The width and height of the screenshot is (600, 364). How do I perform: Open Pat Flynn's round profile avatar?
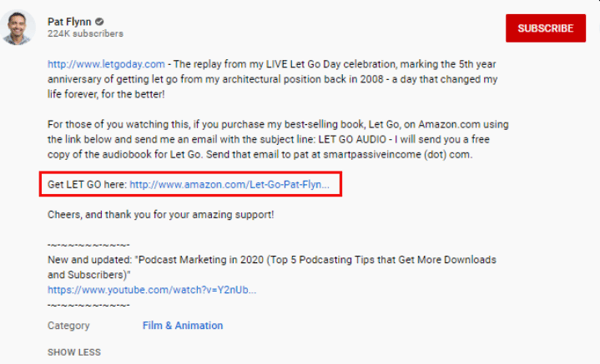coord(17,28)
